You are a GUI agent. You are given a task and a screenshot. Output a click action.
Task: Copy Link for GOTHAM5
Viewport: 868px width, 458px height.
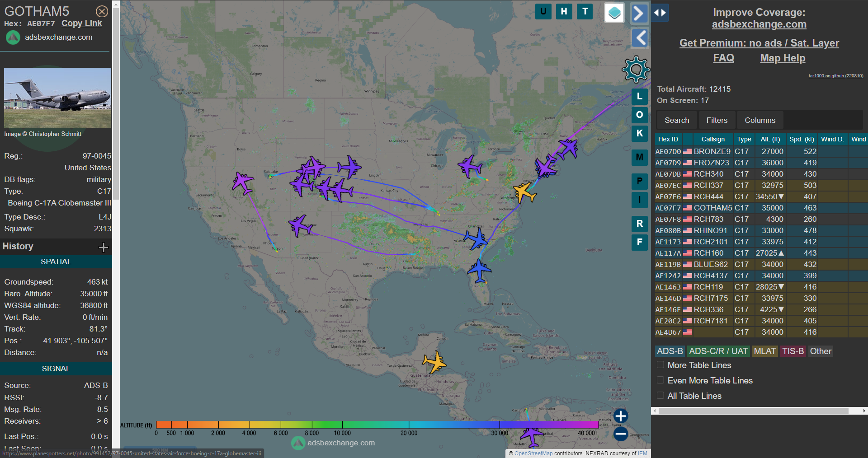pyautogui.click(x=82, y=23)
